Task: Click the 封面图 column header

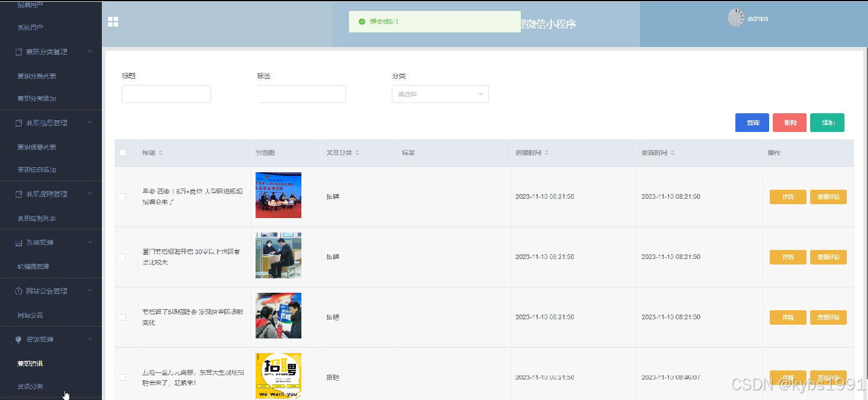Action: click(265, 153)
